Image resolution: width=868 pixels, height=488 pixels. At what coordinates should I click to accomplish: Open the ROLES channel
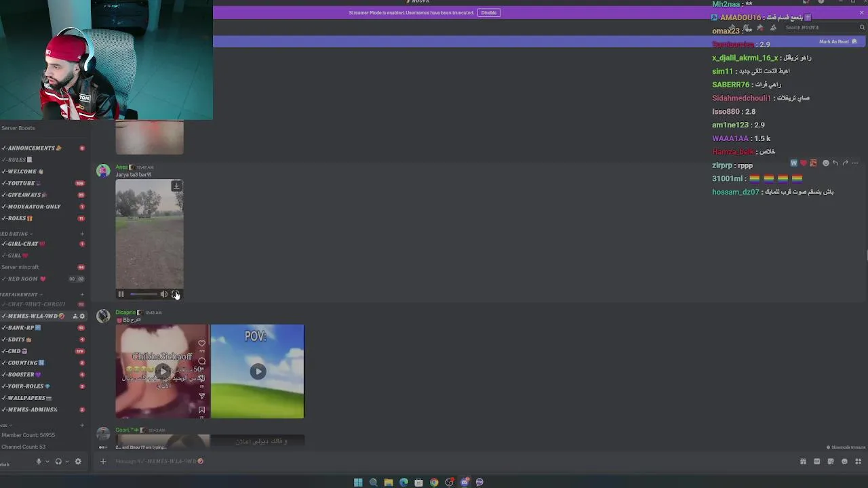42,218
